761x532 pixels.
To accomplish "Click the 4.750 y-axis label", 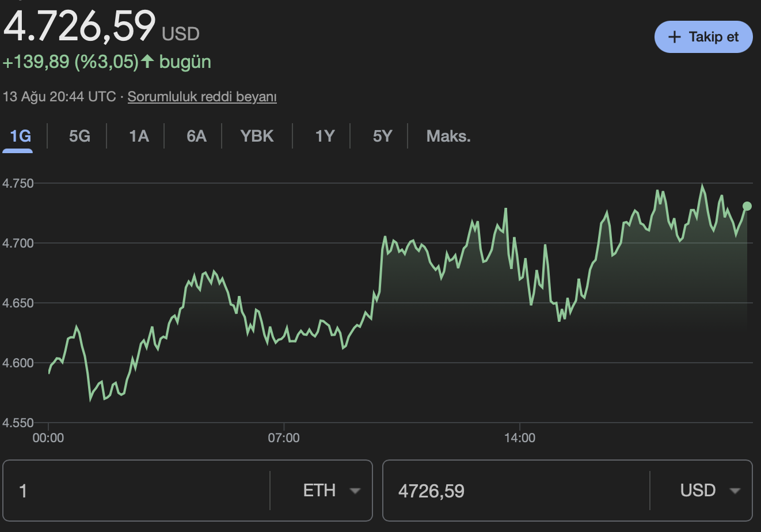I will (x=18, y=183).
